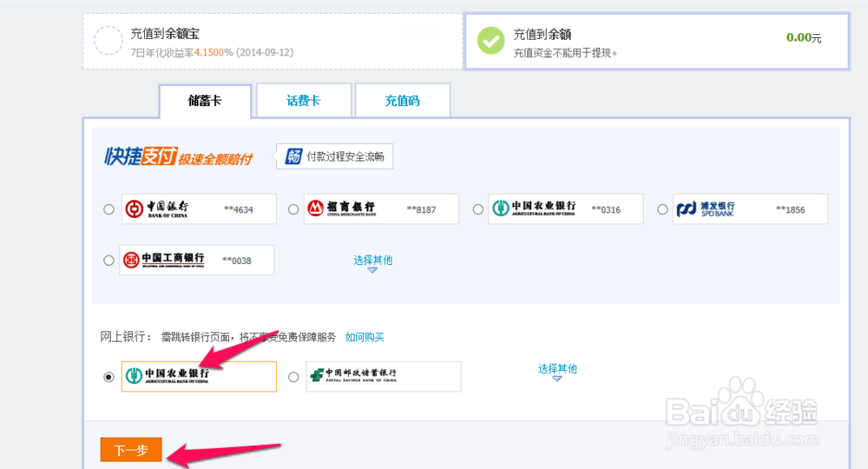
Task: Select the 充值到余额宝 option
Action: 273,42
